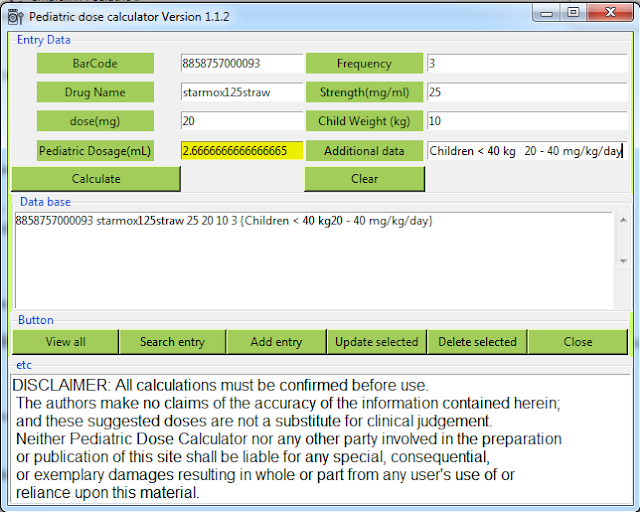640x512 pixels.
Task: Maximize the Pediatric dose calculator window
Action: 573,13
